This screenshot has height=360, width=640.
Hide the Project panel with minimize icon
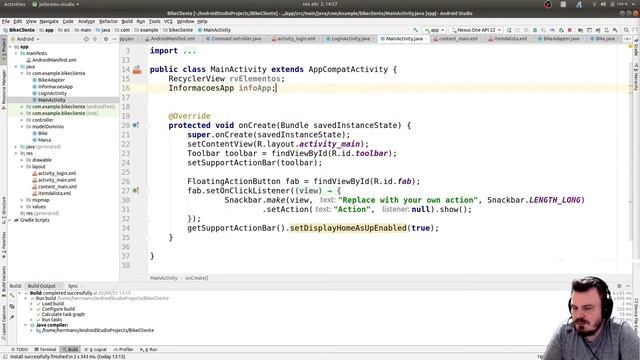tap(115, 39)
